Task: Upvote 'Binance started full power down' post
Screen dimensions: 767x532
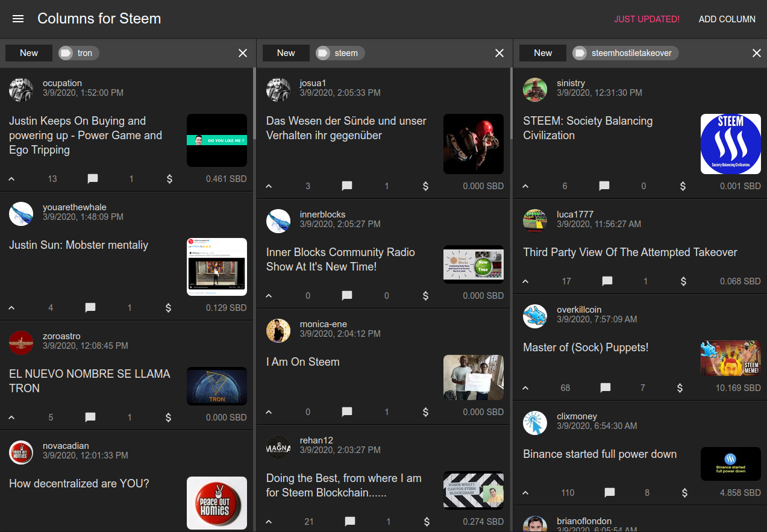Action: (525, 492)
